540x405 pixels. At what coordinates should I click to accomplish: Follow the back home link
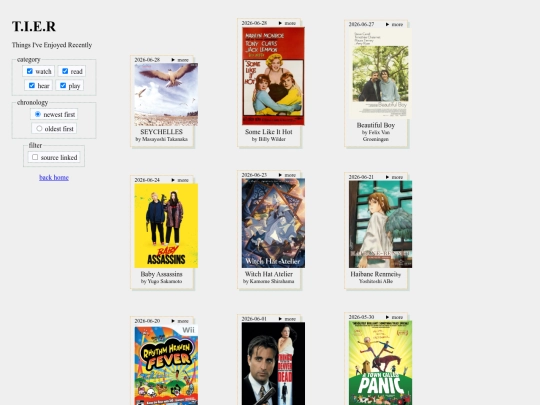54,177
